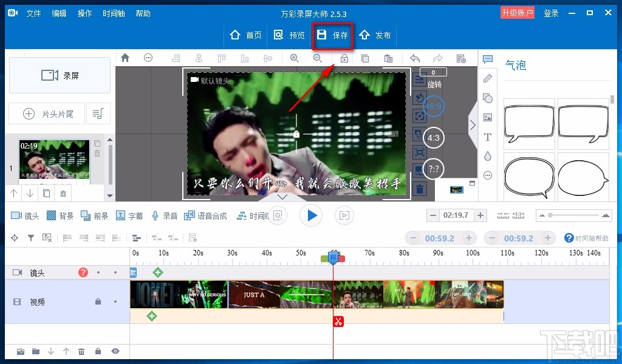Screen dimensions: 622x364
Task: Switch to 前景 foreground tab
Action: [94, 216]
